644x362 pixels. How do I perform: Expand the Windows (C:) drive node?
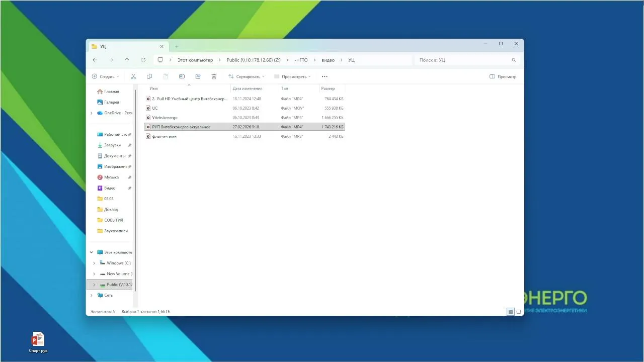pos(94,263)
